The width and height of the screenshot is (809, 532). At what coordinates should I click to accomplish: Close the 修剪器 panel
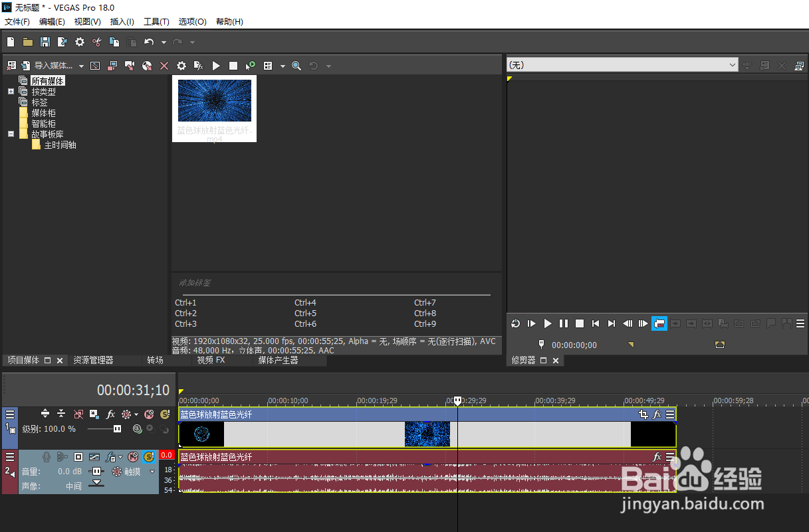556,361
